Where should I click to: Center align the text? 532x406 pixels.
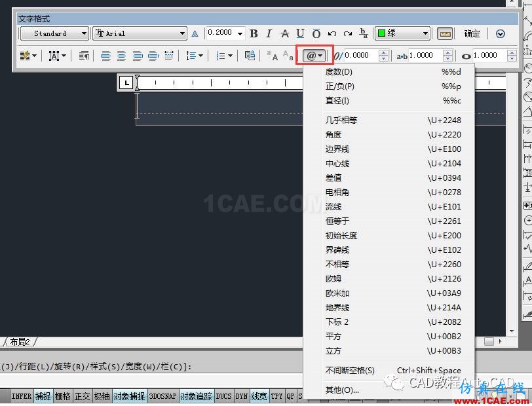coord(121,55)
